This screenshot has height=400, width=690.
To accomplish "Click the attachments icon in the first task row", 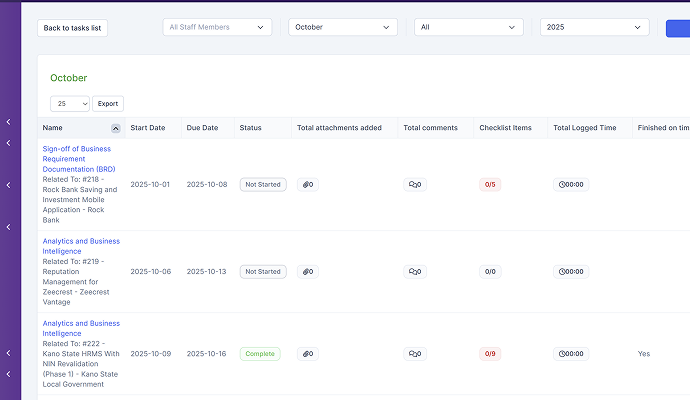I will (x=307, y=185).
